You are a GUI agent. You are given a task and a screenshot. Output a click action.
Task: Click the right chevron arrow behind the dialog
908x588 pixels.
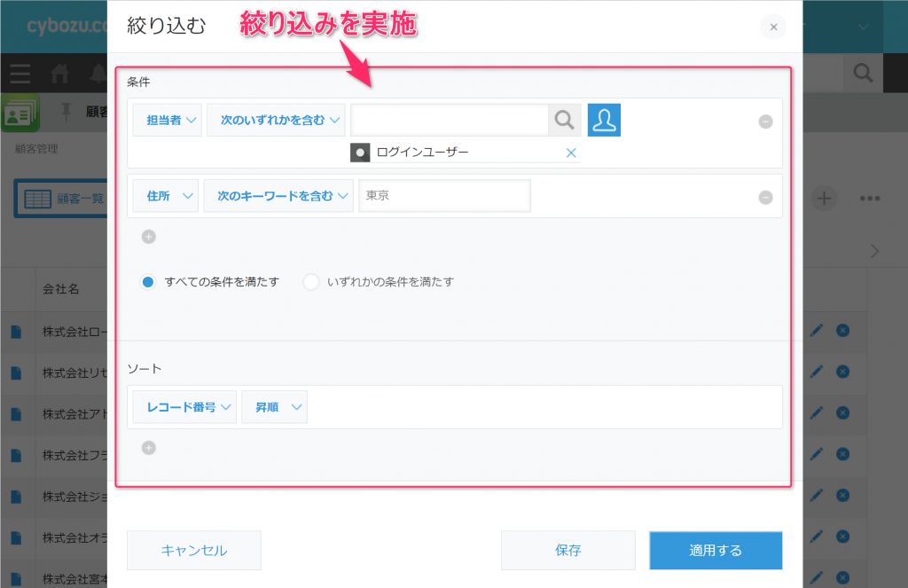pos(875,251)
